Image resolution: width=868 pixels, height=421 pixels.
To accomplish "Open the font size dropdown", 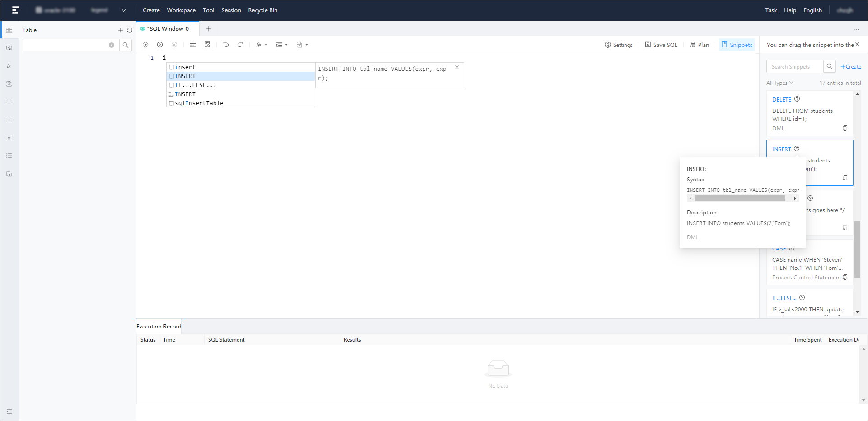I will 261,44.
